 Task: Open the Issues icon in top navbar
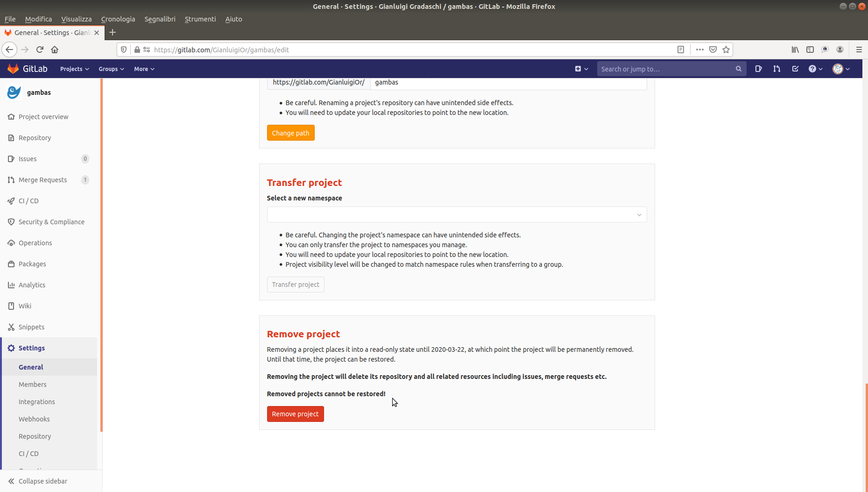[x=758, y=69]
